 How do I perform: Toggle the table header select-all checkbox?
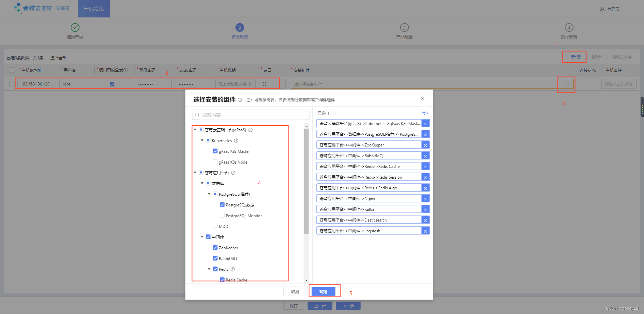[12, 70]
